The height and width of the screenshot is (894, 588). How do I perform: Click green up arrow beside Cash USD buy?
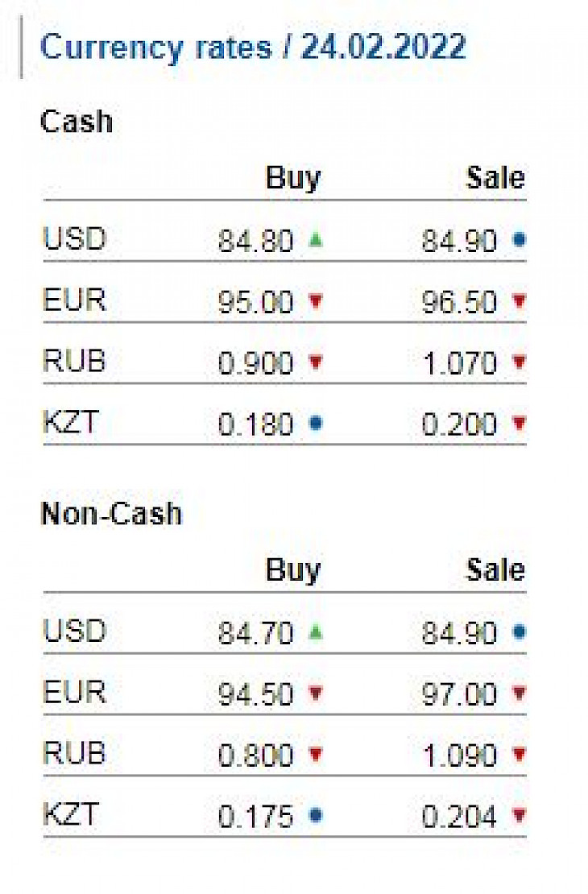point(316,239)
